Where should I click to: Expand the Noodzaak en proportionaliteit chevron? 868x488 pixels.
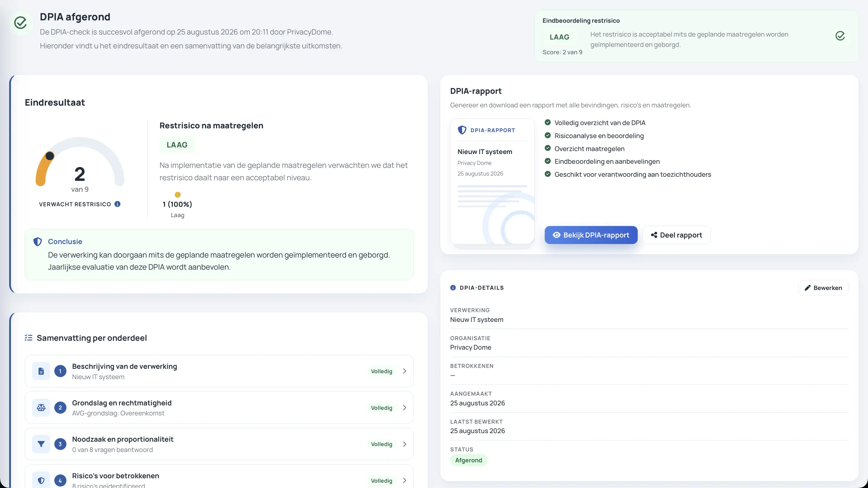[405, 444]
